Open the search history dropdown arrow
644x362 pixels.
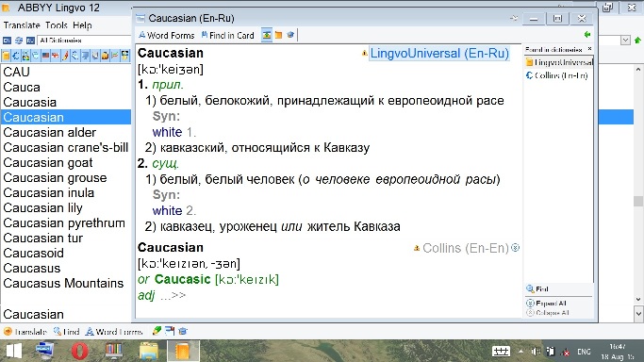click(x=638, y=314)
